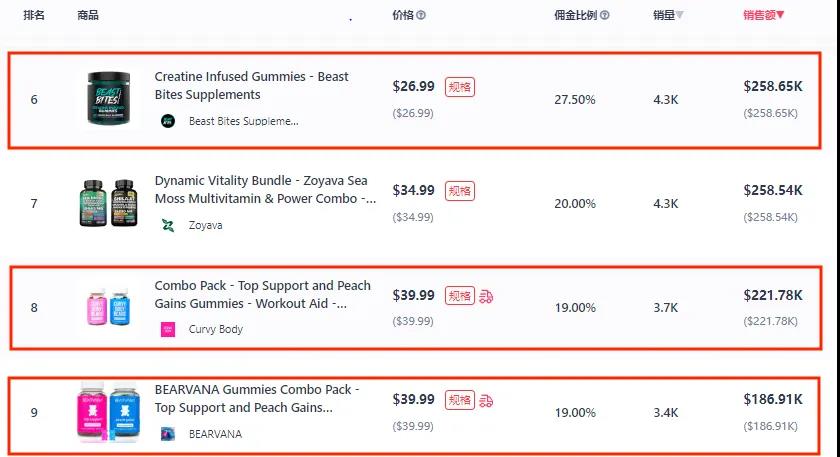Click shipping truck icon on Combo Pack row

point(486,296)
